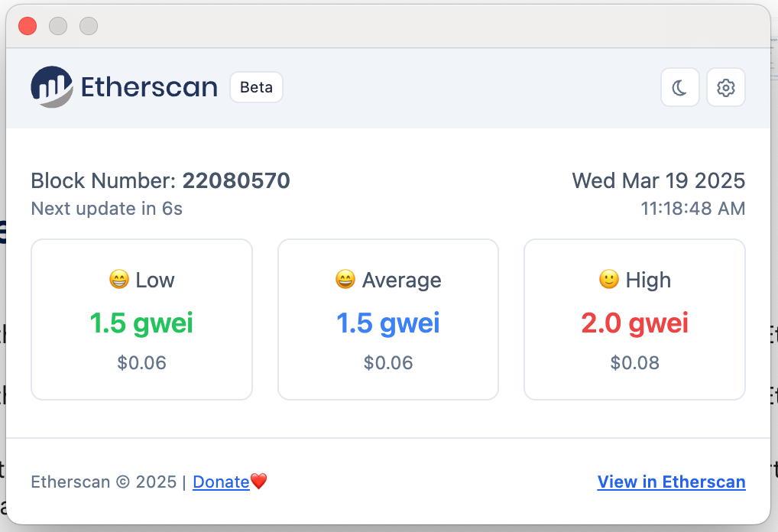
Task: Click the $0.08 price under High
Action: [634, 363]
